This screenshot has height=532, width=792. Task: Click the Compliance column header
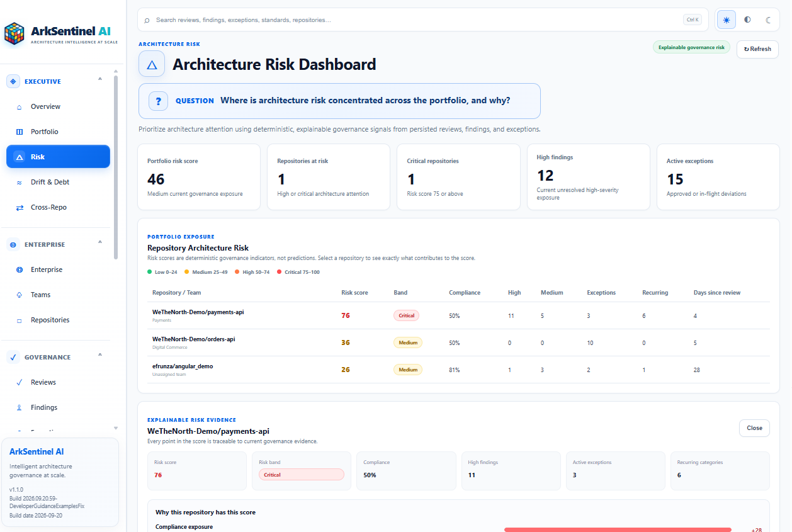(465, 293)
